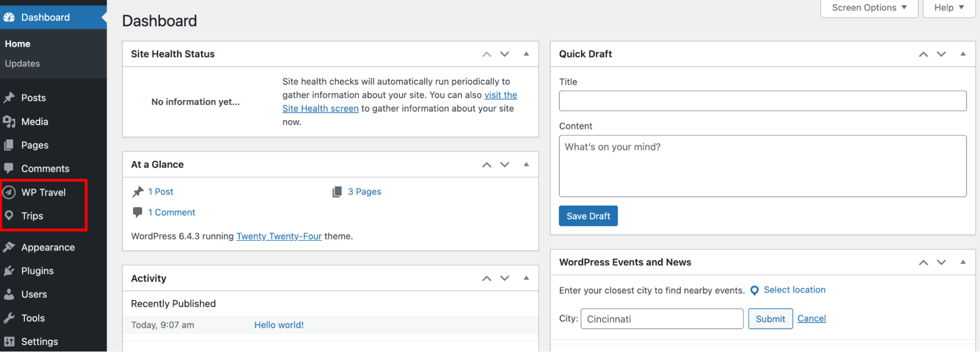
Task: Click the Posts pushpin icon in sidebar
Action: click(x=9, y=98)
